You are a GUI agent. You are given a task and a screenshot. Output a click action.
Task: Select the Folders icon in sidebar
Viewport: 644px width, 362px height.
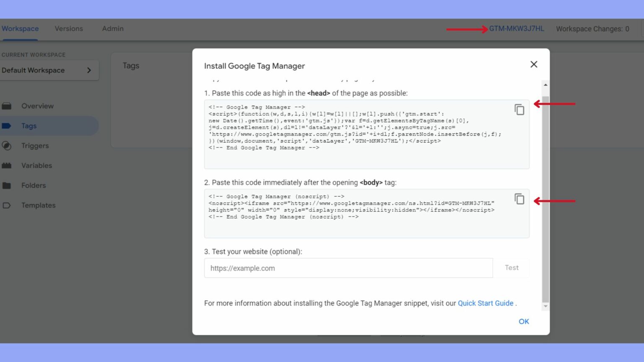click(x=7, y=185)
